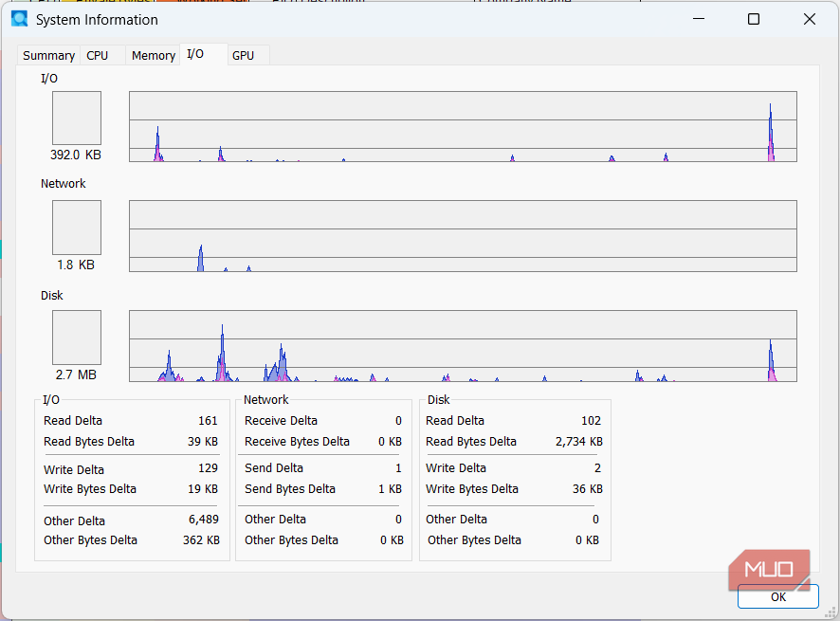The image size is (840, 621).
Task: Minimize the System Information window
Action: [x=699, y=19]
